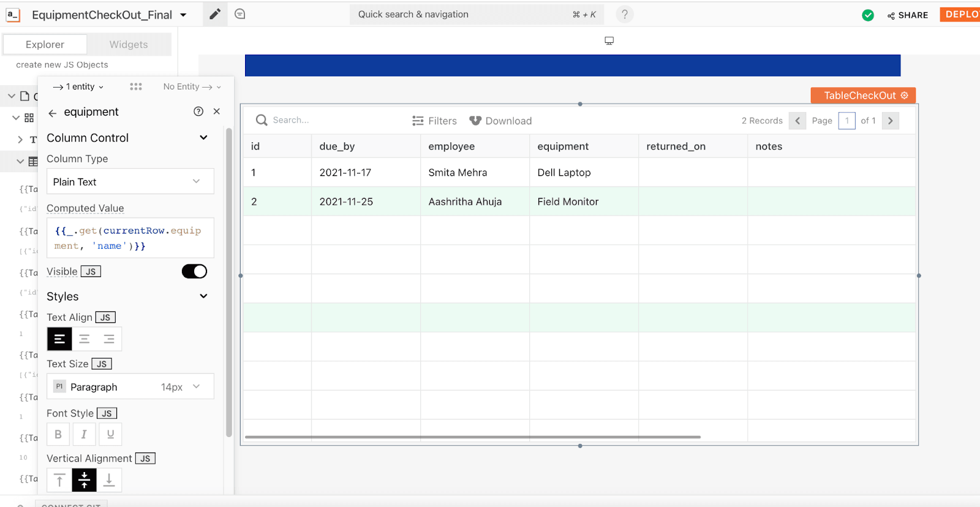This screenshot has height=507, width=980.
Task: Open the comments bubble icon
Action: click(x=240, y=14)
